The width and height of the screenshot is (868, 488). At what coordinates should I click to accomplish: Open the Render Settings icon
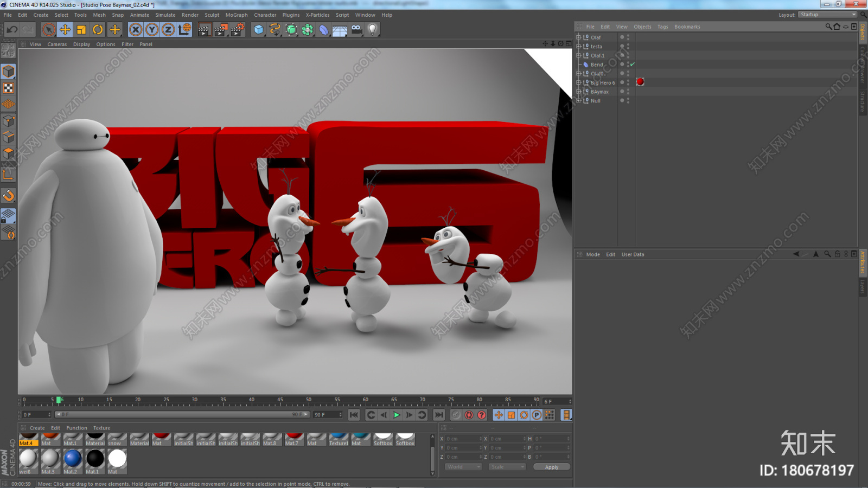click(238, 29)
